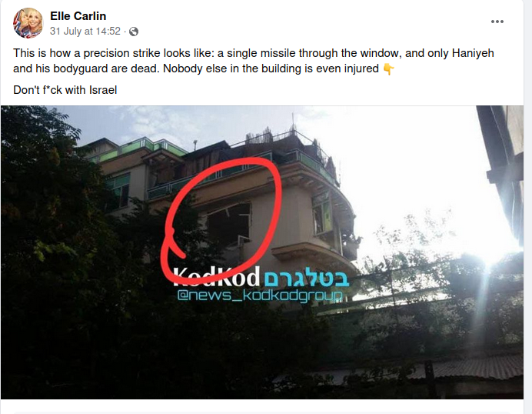Click the word Haniyeh in post text
The width and height of the screenshot is (532, 414).
pyautogui.click(x=472, y=53)
